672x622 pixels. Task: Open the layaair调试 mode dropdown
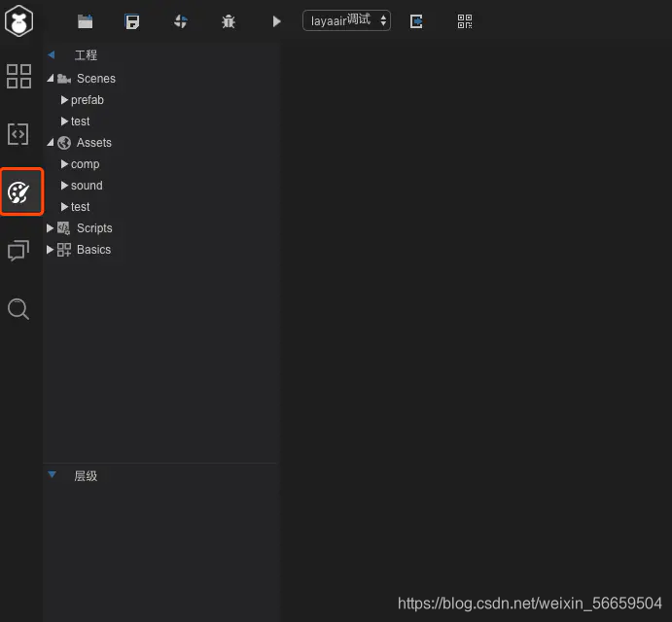[x=346, y=20]
